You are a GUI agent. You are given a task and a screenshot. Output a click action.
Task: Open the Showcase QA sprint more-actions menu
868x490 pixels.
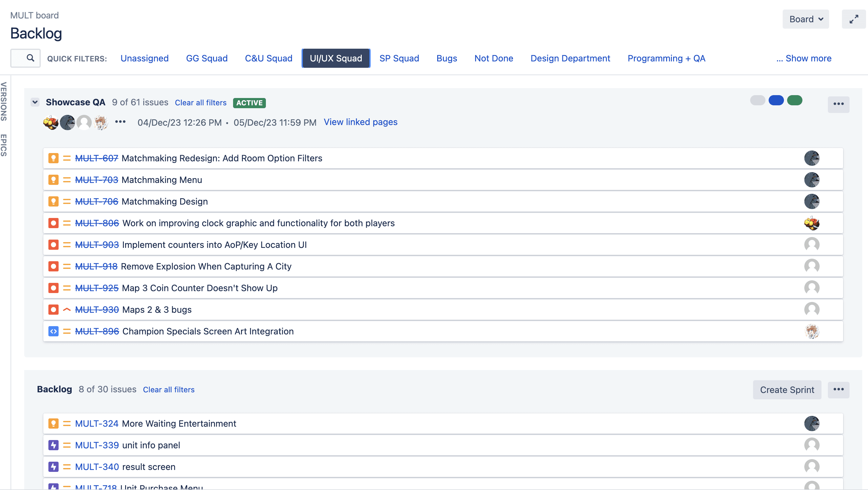838,104
